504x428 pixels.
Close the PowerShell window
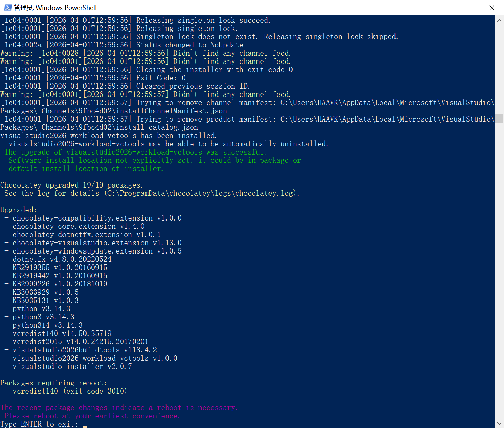point(492,8)
